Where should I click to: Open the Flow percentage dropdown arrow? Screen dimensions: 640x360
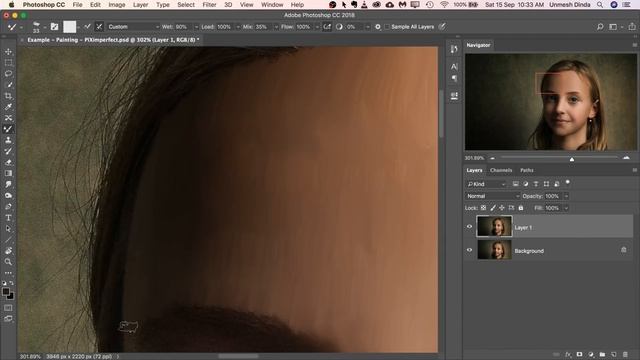317,27
